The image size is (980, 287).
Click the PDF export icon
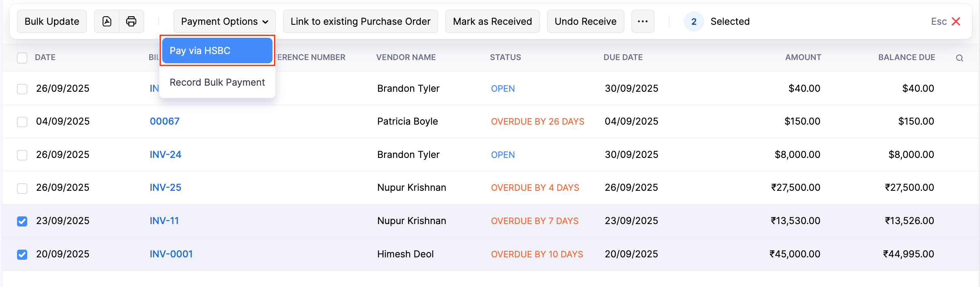[x=107, y=22]
